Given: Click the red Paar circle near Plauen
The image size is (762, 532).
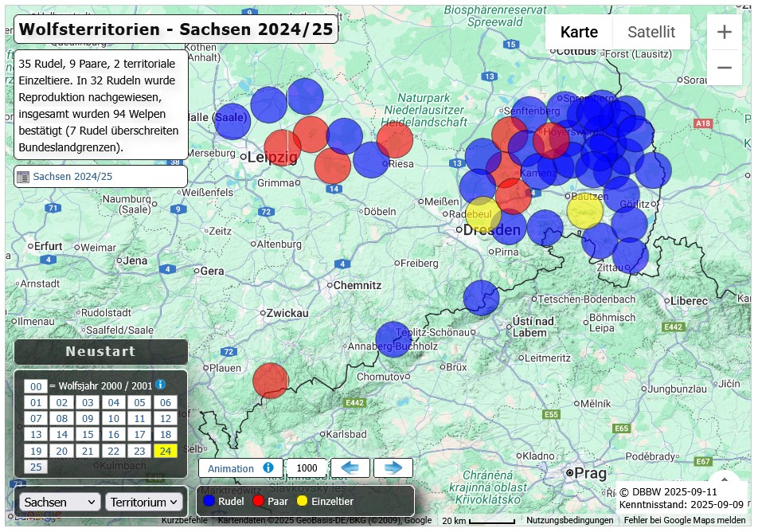Looking at the screenshot, I should click(271, 380).
